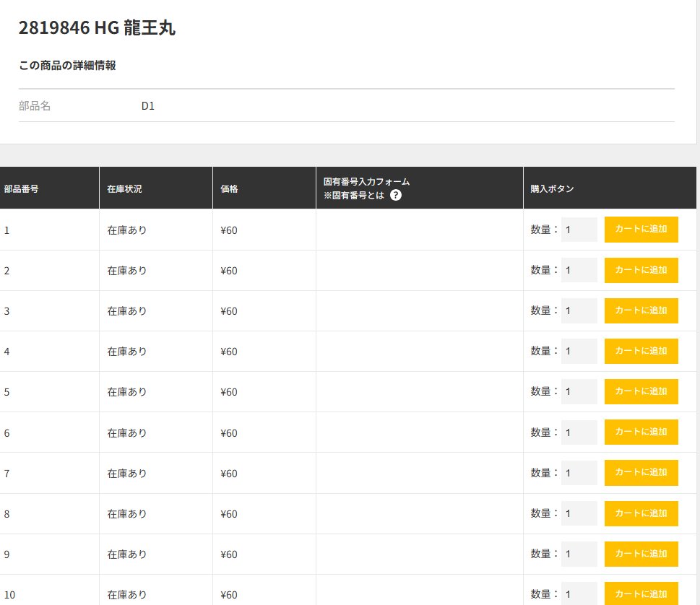
Task: Click the 在庫状況 column header
Action: click(x=124, y=188)
